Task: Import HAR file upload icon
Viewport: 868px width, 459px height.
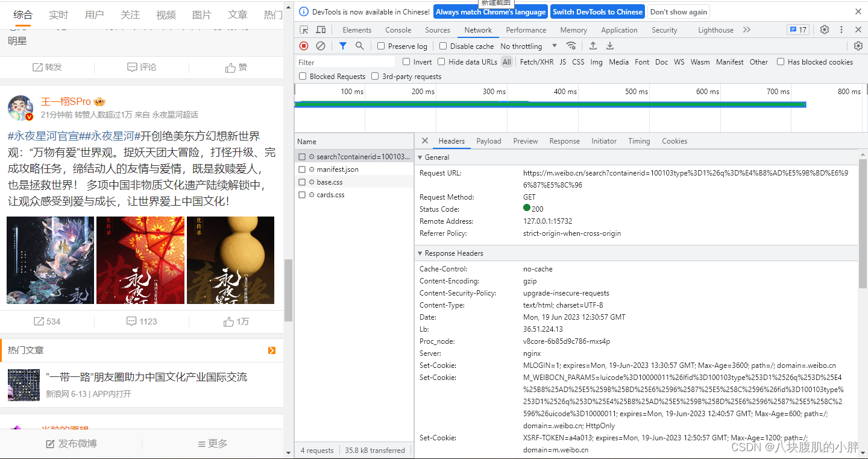Action: (593, 46)
